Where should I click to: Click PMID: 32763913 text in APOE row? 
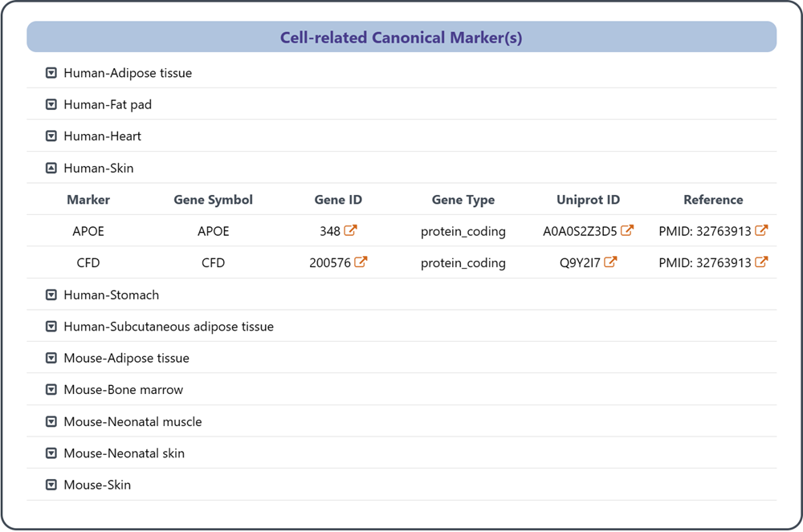[704, 231]
